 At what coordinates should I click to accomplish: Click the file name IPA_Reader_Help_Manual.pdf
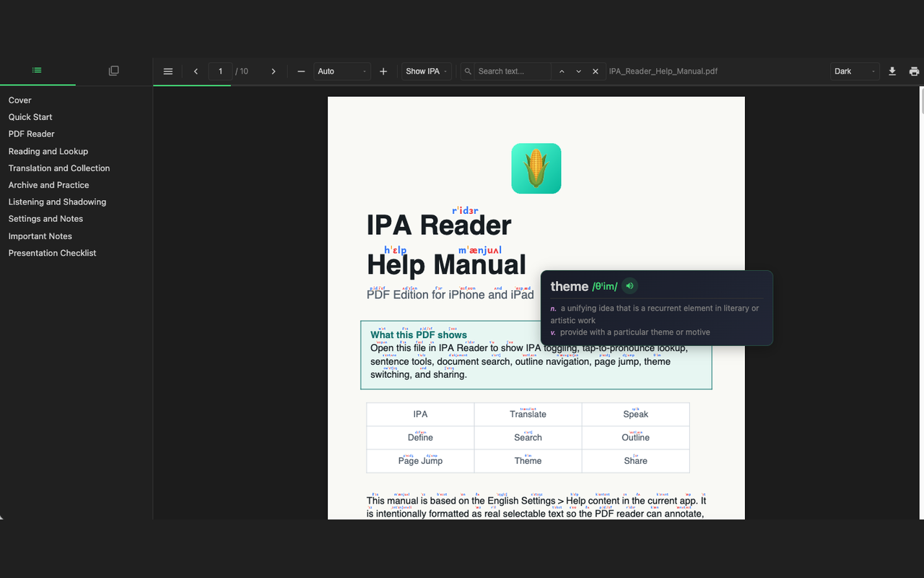coord(663,72)
